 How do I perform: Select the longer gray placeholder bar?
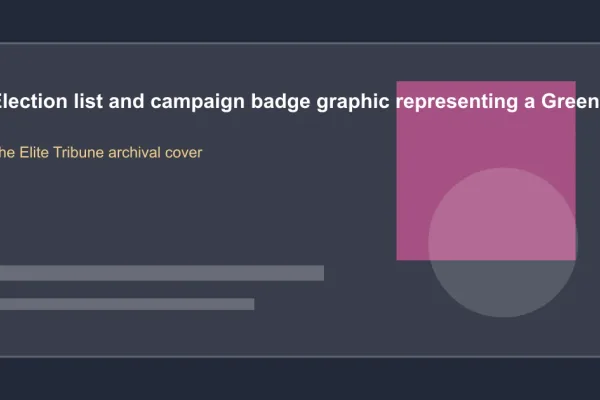[x=162, y=273]
